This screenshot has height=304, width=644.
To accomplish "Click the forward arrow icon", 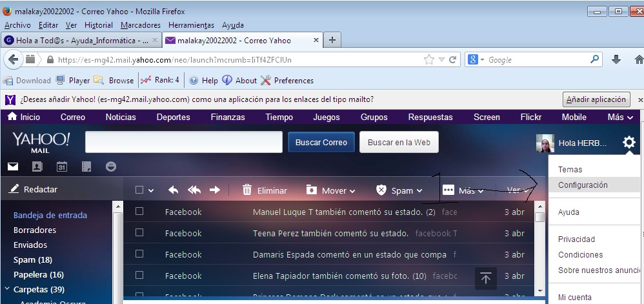I will coord(215,190).
